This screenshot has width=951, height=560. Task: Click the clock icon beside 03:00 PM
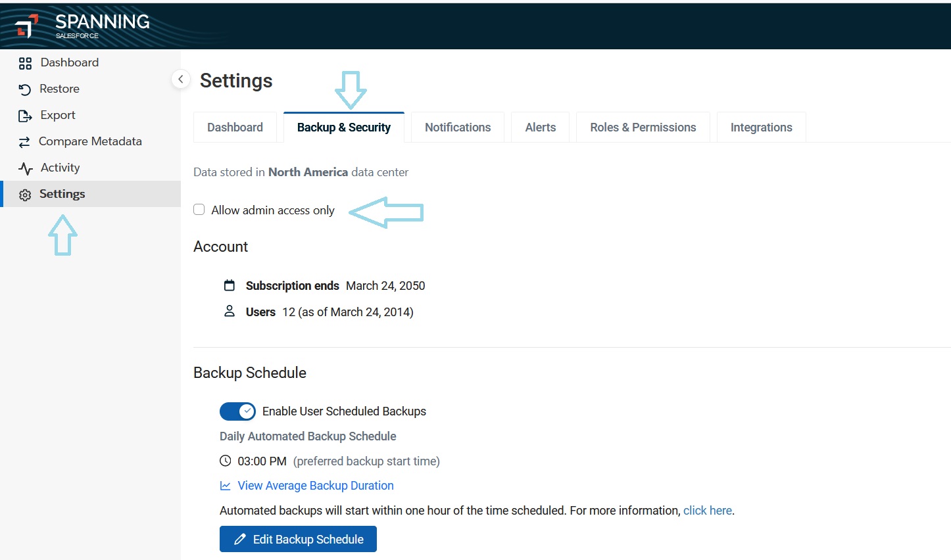tap(226, 461)
